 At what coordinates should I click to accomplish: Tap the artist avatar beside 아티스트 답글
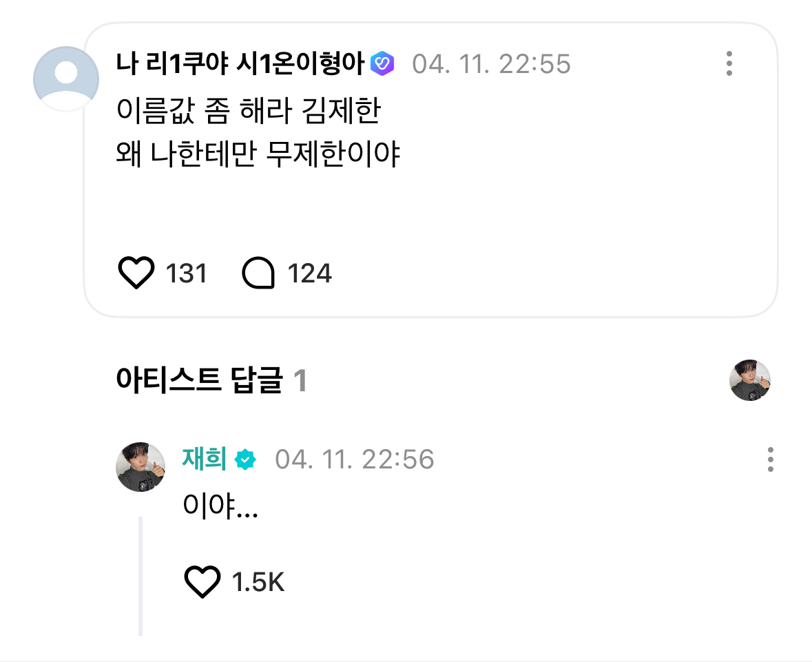[x=750, y=380]
